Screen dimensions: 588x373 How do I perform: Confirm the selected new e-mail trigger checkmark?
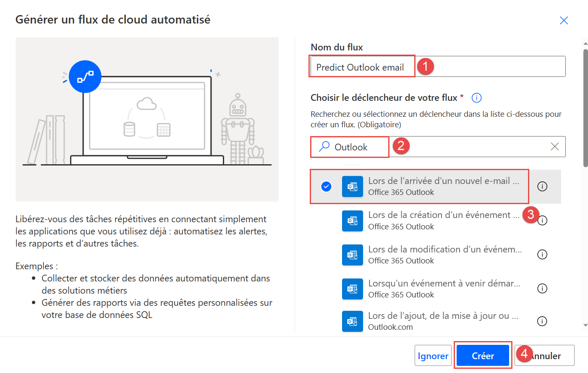(326, 186)
